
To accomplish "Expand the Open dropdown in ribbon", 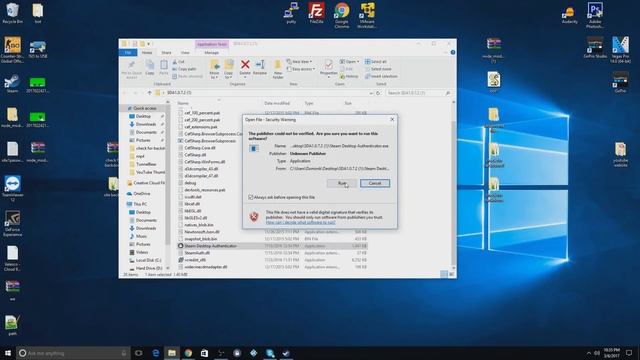I will click(x=349, y=62).
